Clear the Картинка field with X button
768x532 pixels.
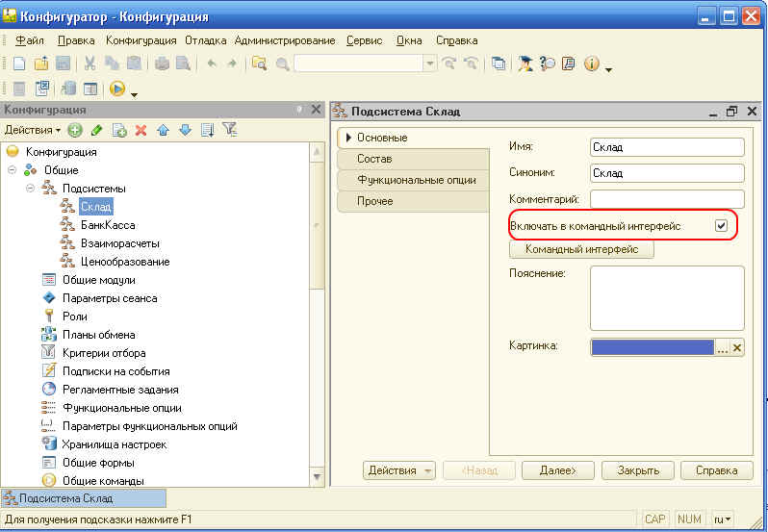coord(736,348)
